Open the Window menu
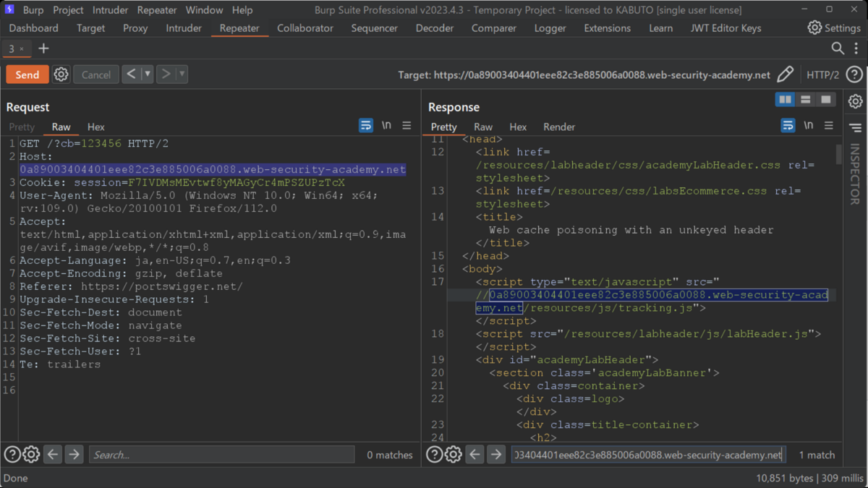The image size is (868, 488). [x=204, y=10]
